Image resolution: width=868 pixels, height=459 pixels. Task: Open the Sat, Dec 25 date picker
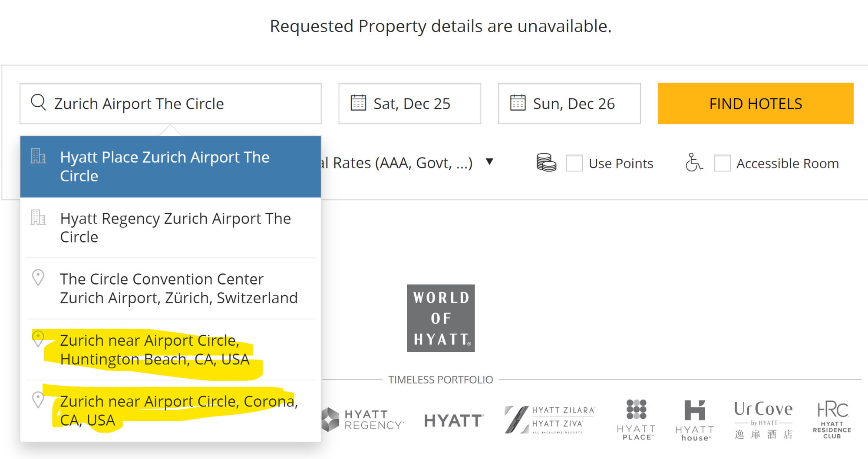(409, 103)
